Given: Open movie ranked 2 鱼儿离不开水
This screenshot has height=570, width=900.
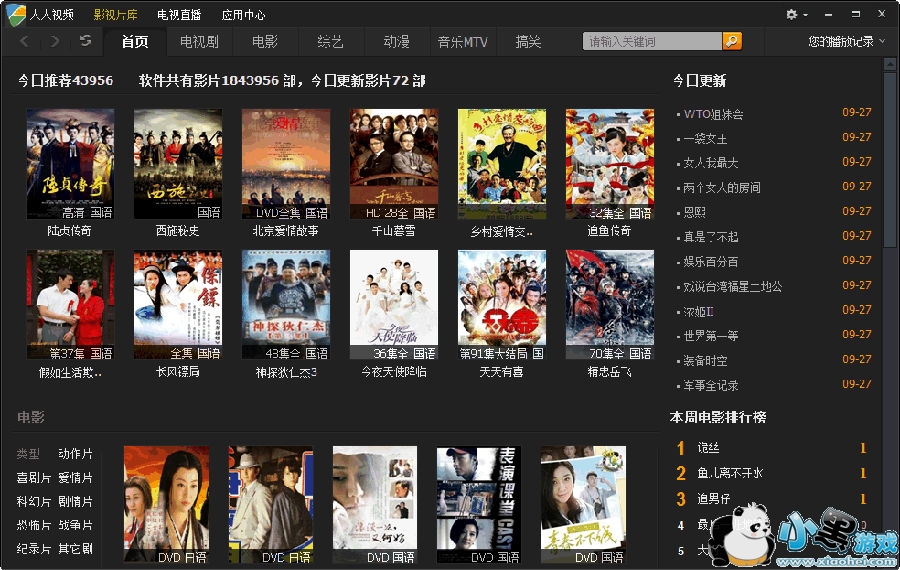Looking at the screenshot, I should [x=730, y=473].
